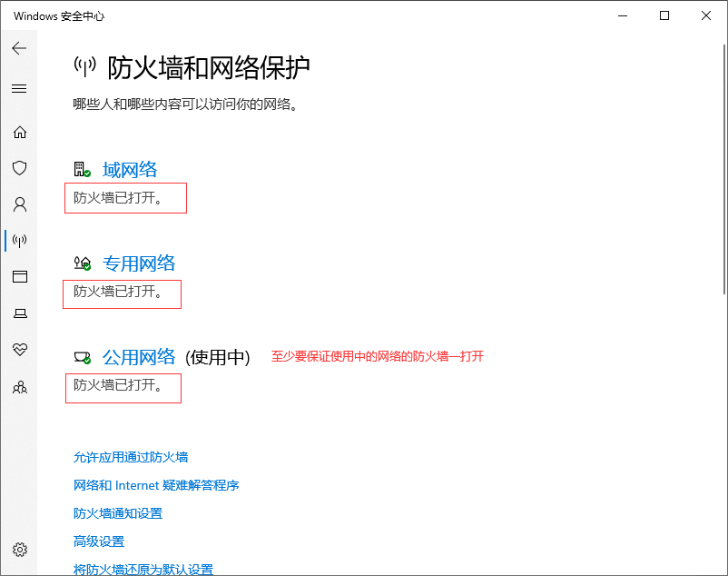Screen dimensions: 728x576
Task: Open Account protection person icon
Action: (19, 204)
